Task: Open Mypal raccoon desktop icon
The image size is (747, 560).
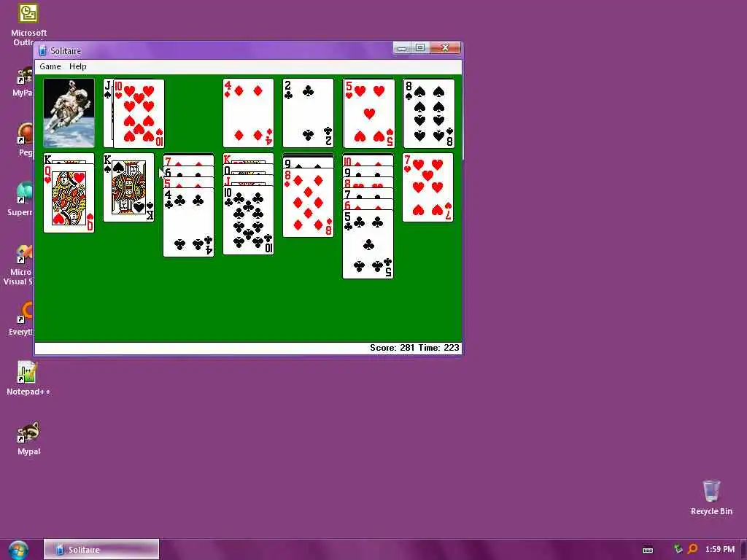Action: (28, 438)
